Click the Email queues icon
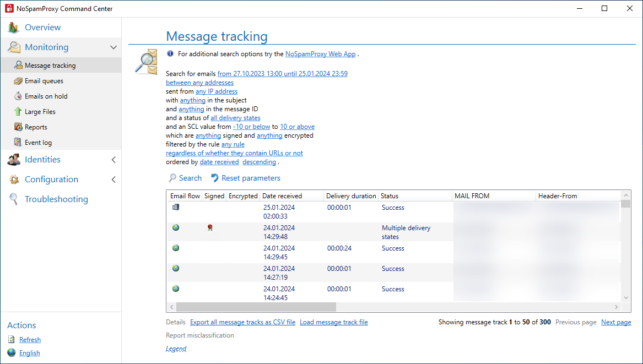This screenshot has height=364, width=643. pyautogui.click(x=18, y=81)
